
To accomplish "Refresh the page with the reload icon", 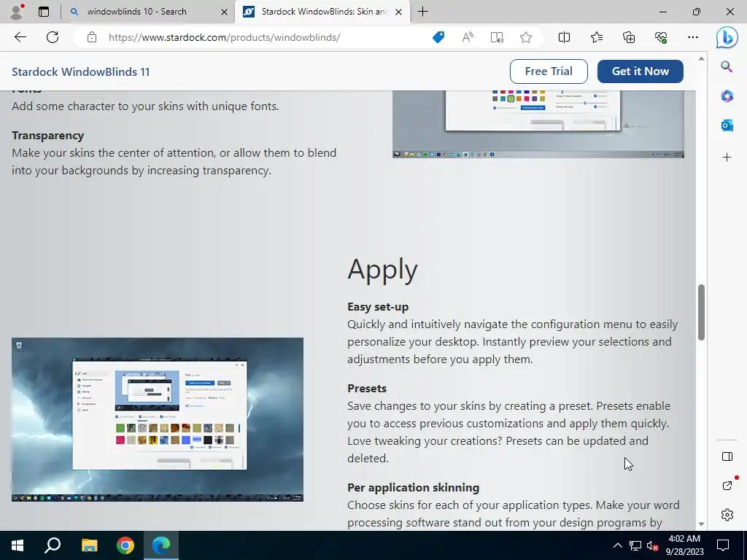I will (x=53, y=37).
